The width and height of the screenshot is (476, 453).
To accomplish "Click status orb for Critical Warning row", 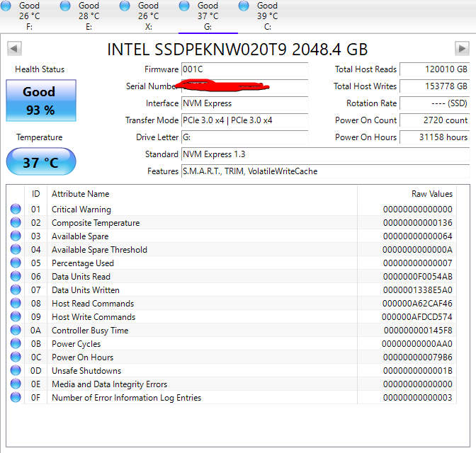I will [16, 209].
